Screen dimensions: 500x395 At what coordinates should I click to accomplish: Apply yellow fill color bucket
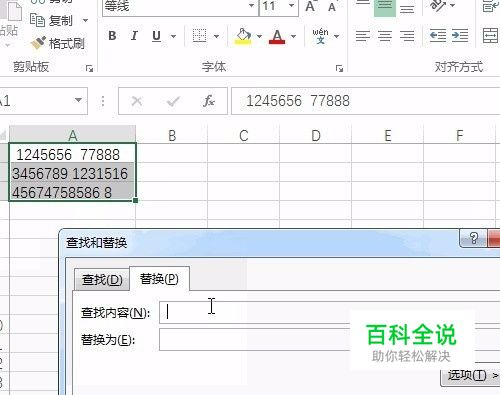(243, 36)
